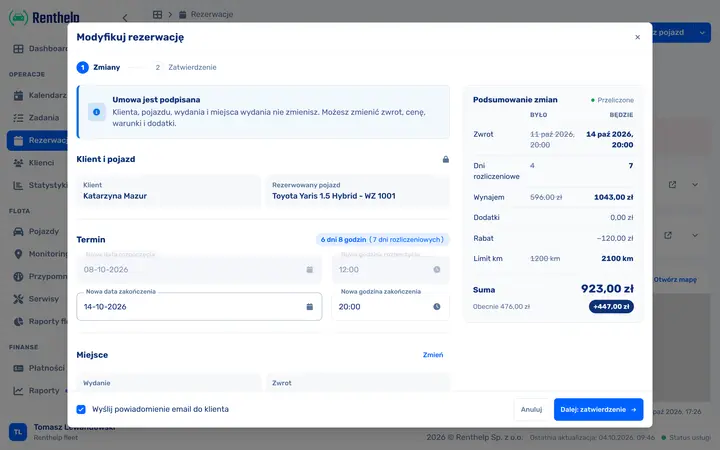
Task: Open the dropdown arrow beside the pojazd button
Action: (702, 33)
